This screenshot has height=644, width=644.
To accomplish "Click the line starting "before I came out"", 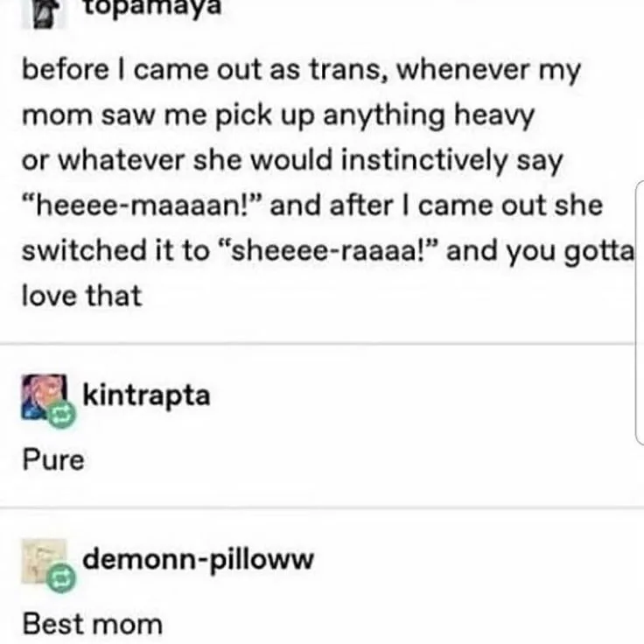I will 302,71.
